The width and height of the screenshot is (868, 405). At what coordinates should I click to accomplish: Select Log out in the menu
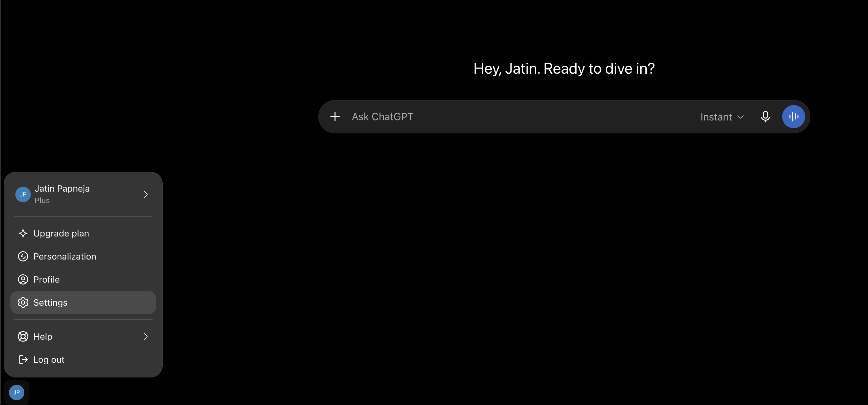point(83,360)
